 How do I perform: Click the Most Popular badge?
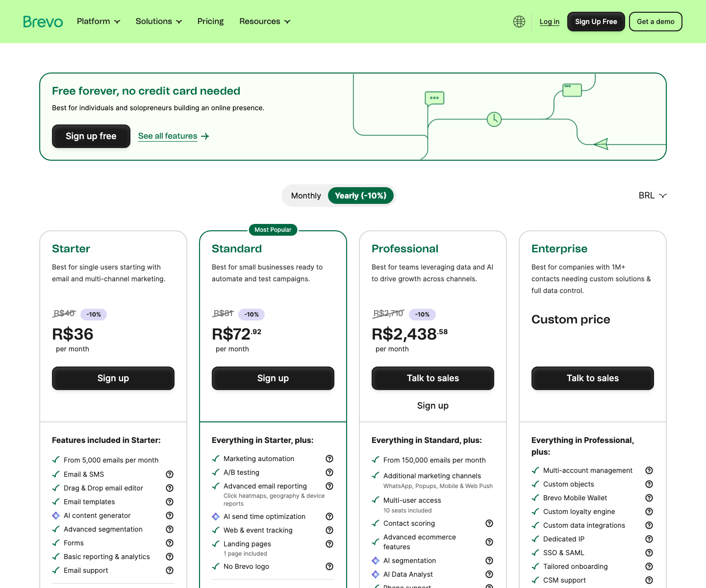[273, 230]
